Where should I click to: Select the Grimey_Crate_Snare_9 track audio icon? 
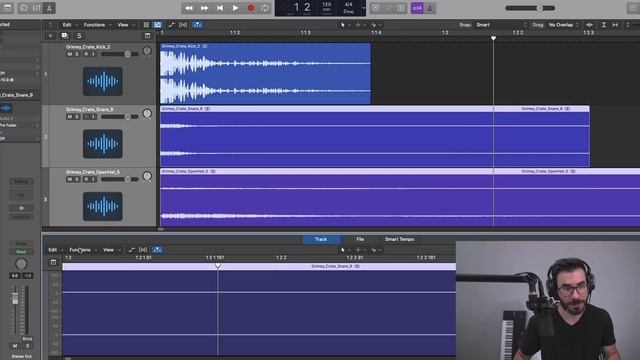tap(102, 144)
